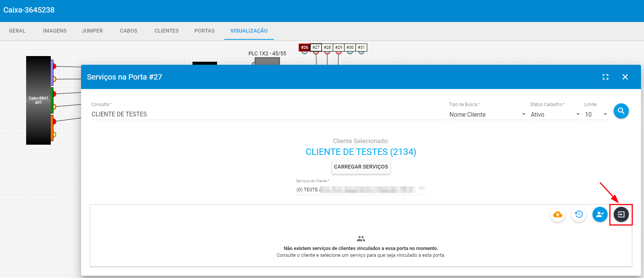
Task: Click the CLIENTE DE TESTES (2134) heading
Action: click(361, 152)
